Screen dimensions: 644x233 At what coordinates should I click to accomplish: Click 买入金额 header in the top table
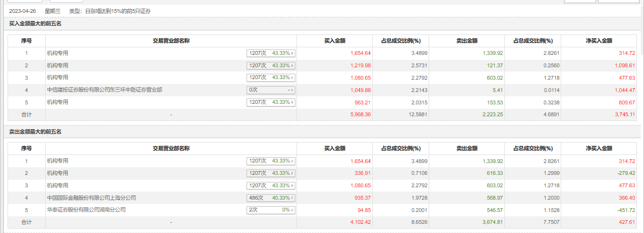[335, 41]
